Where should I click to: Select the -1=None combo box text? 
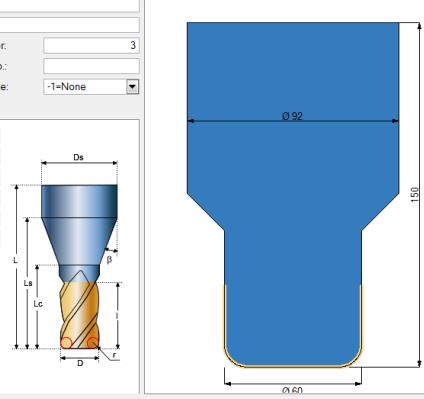click(x=67, y=87)
